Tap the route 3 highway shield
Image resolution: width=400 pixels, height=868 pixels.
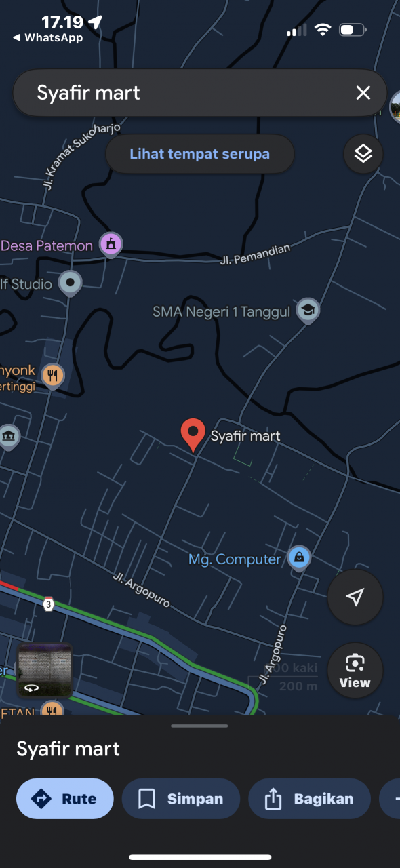coord(47,604)
